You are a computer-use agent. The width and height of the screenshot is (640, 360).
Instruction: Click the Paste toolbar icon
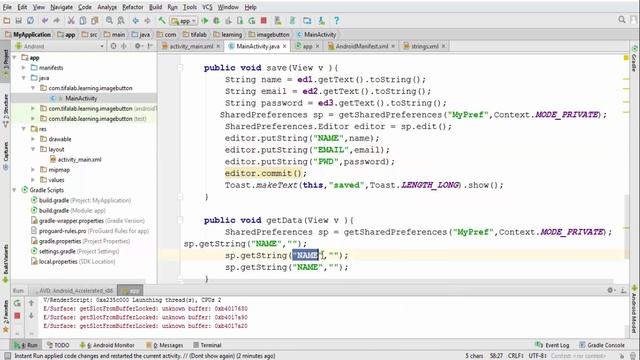coord(95,20)
